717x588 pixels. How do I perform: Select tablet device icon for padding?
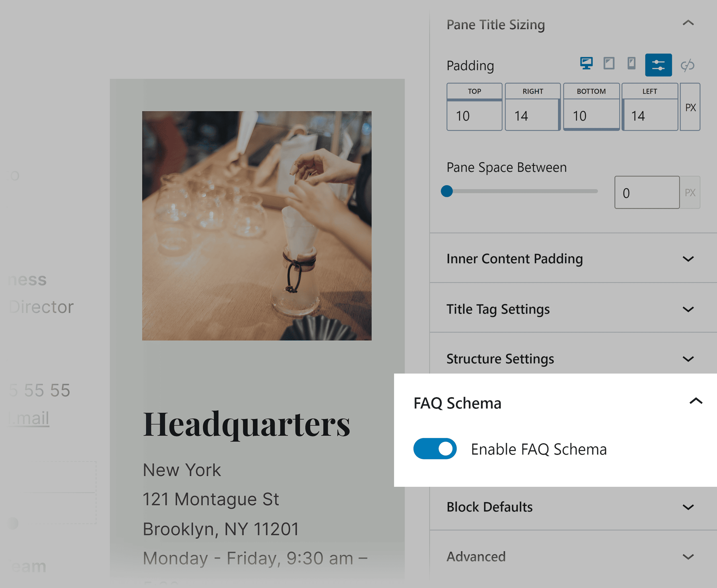pyautogui.click(x=609, y=64)
